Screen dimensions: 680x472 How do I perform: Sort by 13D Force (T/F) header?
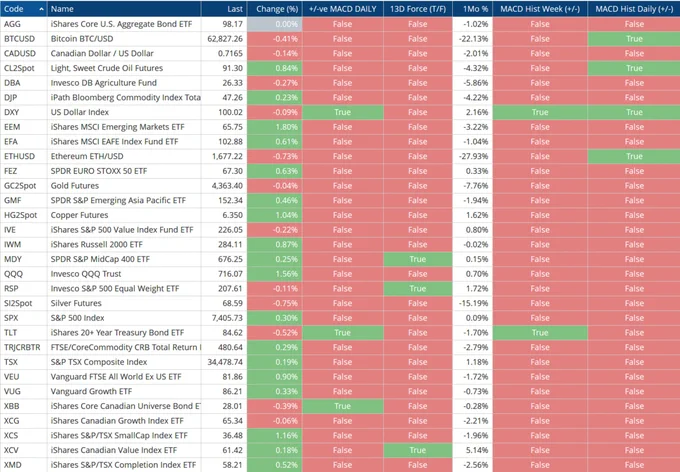click(x=418, y=9)
